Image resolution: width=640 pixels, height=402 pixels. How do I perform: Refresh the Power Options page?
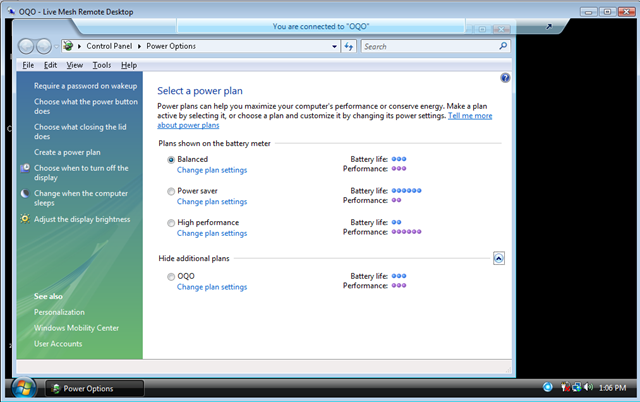click(x=349, y=47)
